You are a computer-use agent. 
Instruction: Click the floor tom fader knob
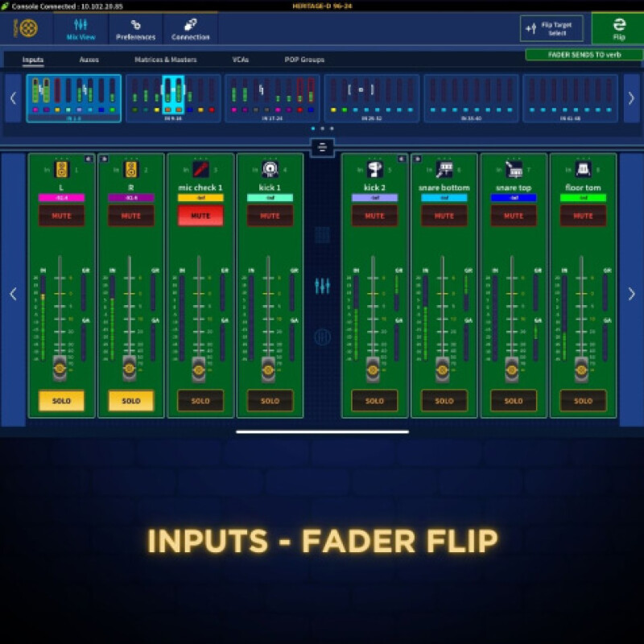(581, 369)
